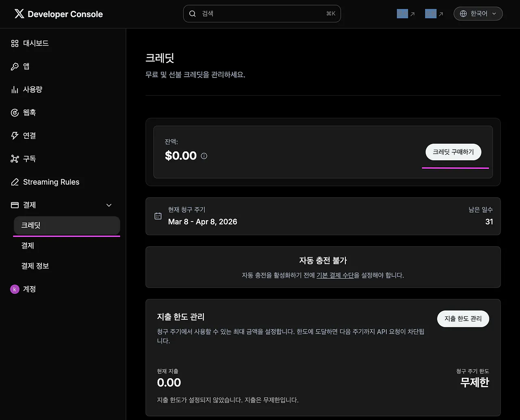Focus the 검색 search field
This screenshot has width=520, height=420.
[262, 14]
